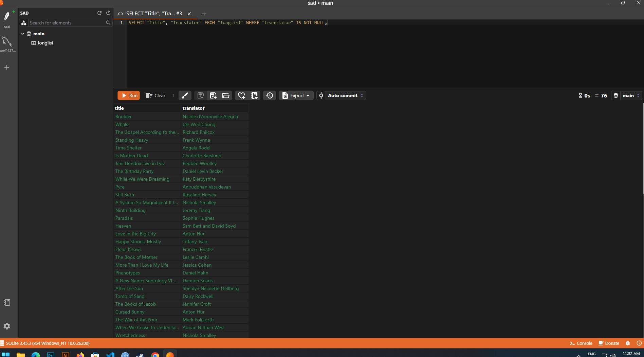The width and height of the screenshot is (644, 357).
Task: Sort results by the title column header
Action: pyautogui.click(x=147, y=108)
